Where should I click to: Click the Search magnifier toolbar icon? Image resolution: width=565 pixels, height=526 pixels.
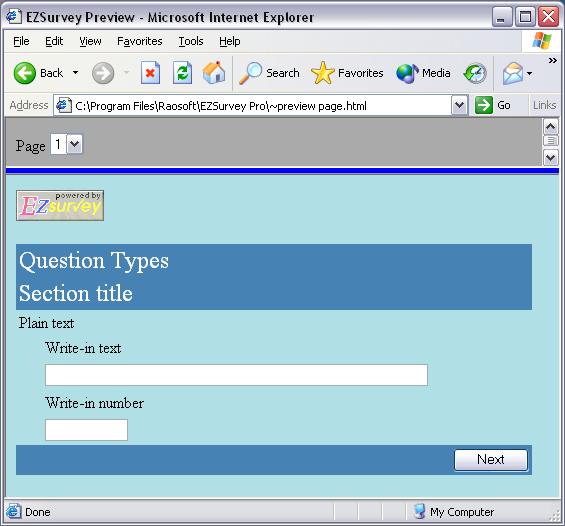[x=250, y=73]
